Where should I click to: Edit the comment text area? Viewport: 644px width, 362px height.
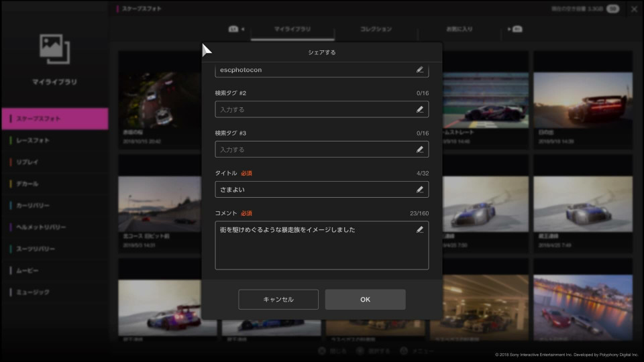(x=321, y=245)
